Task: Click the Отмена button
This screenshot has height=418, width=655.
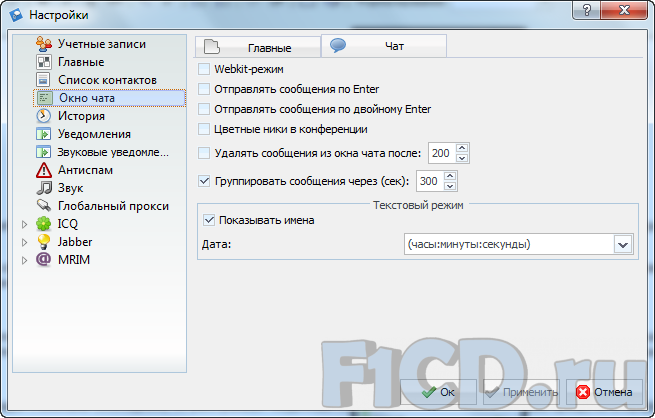Action: [x=604, y=392]
